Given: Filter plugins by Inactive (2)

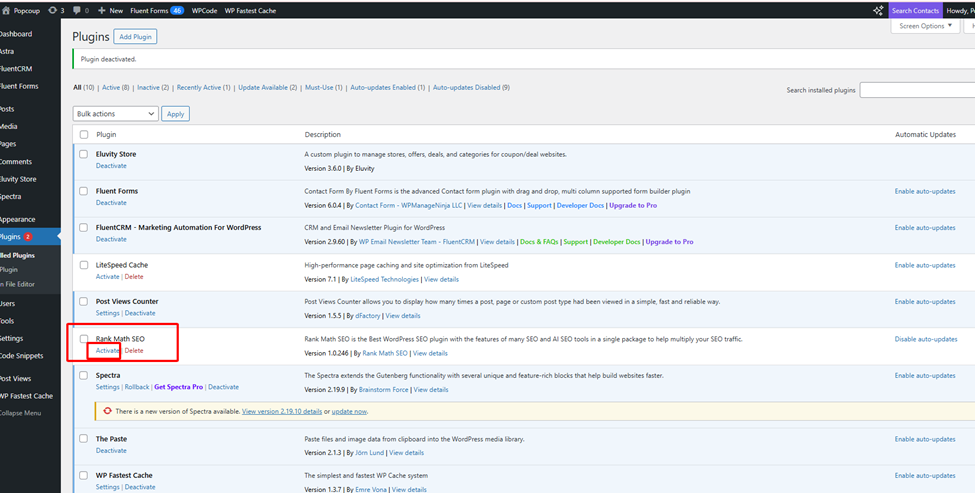Looking at the screenshot, I should pos(153,88).
